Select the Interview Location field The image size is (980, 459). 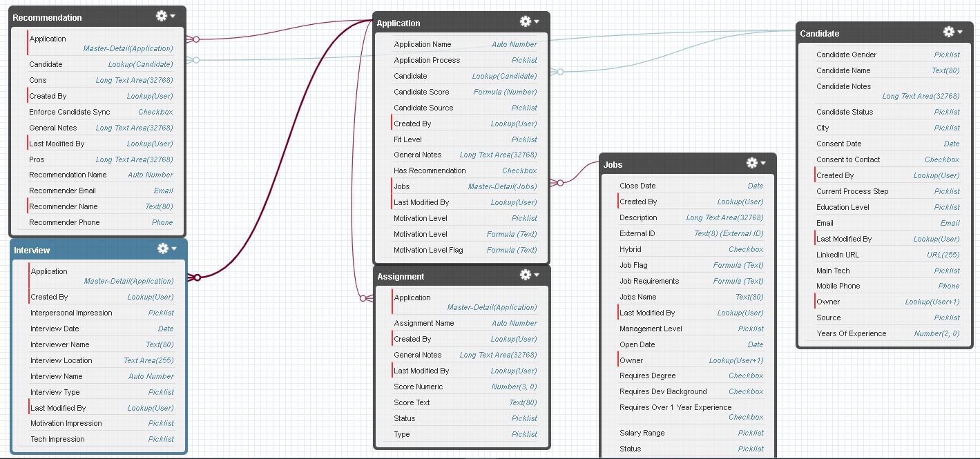click(61, 360)
